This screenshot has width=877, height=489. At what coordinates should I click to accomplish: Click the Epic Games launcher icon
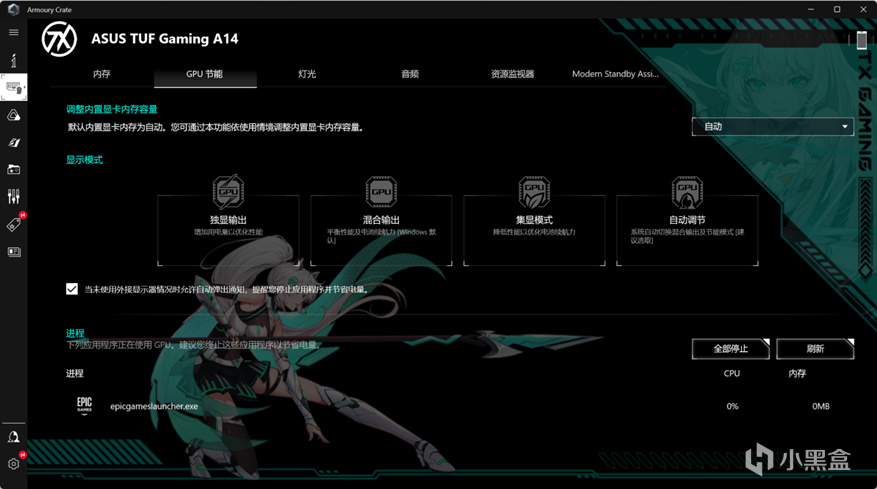pyautogui.click(x=84, y=405)
